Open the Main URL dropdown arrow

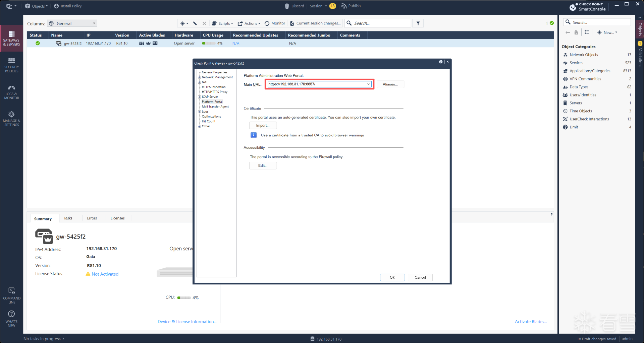pyautogui.click(x=368, y=84)
